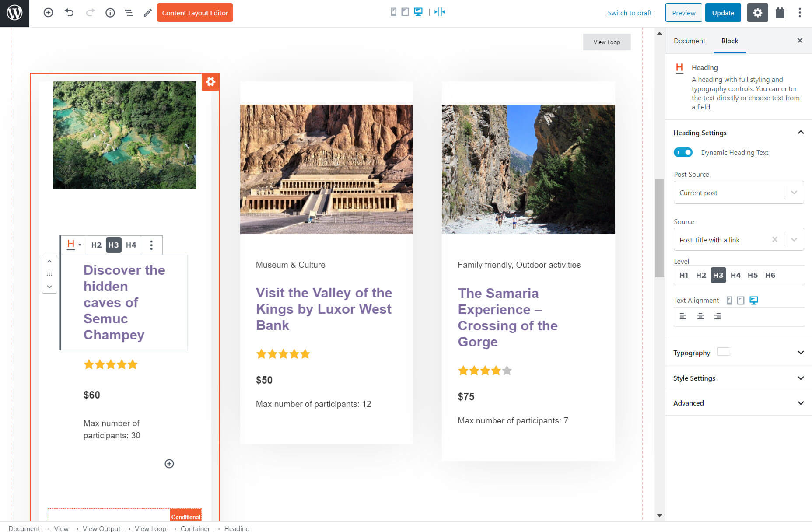Click the pencil tools icon
812x532 pixels.
pos(148,13)
